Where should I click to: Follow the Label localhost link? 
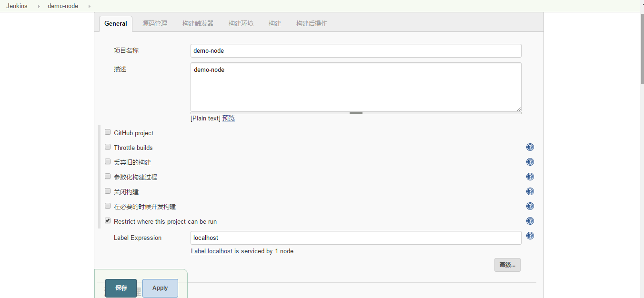(x=211, y=251)
